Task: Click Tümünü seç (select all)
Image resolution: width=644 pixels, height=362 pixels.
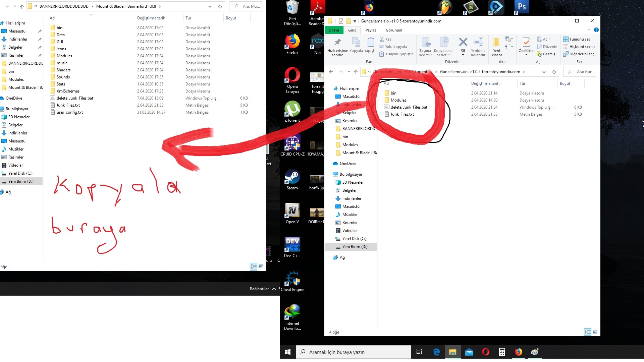Action: click(x=577, y=39)
